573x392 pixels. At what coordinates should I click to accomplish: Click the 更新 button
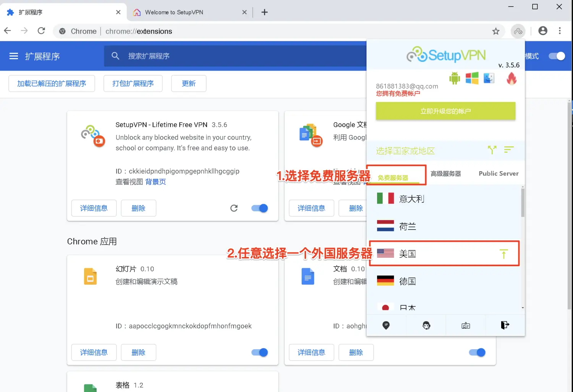(x=189, y=84)
